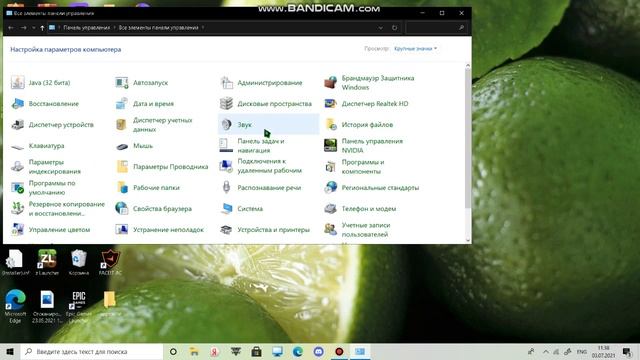The image size is (640, 360).
Task: Open the Восстановление icon
Action: (18, 104)
